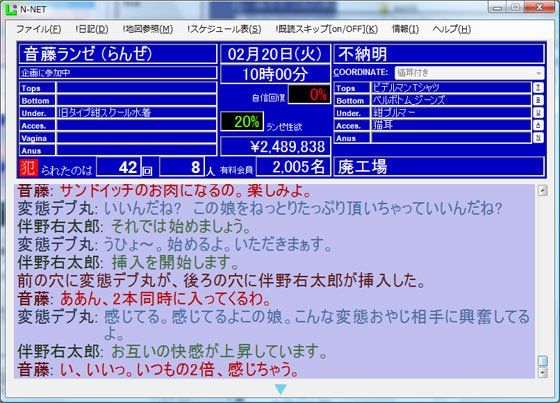This screenshot has height=403, width=560.
Task: Click the scroll-down arrow of the message log
Action: (x=542, y=373)
